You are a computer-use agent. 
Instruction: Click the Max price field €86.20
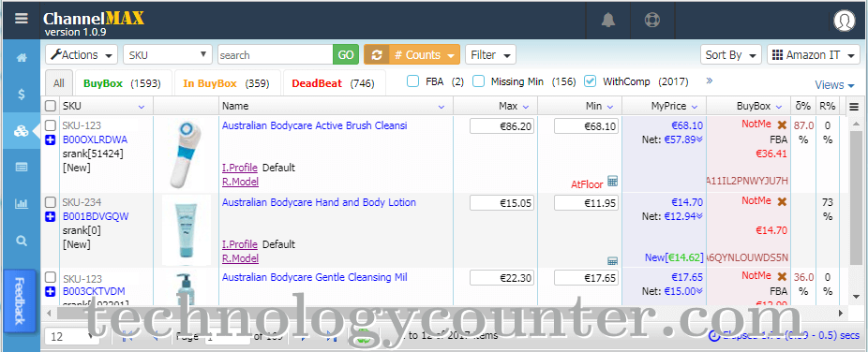click(502, 126)
